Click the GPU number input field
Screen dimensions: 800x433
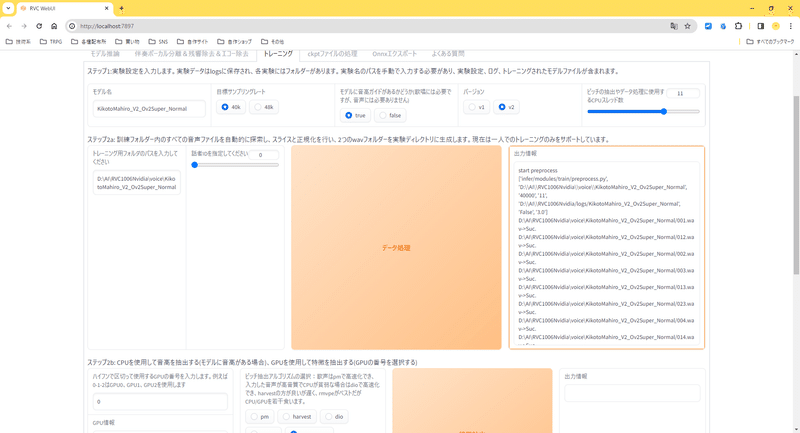(x=160, y=401)
